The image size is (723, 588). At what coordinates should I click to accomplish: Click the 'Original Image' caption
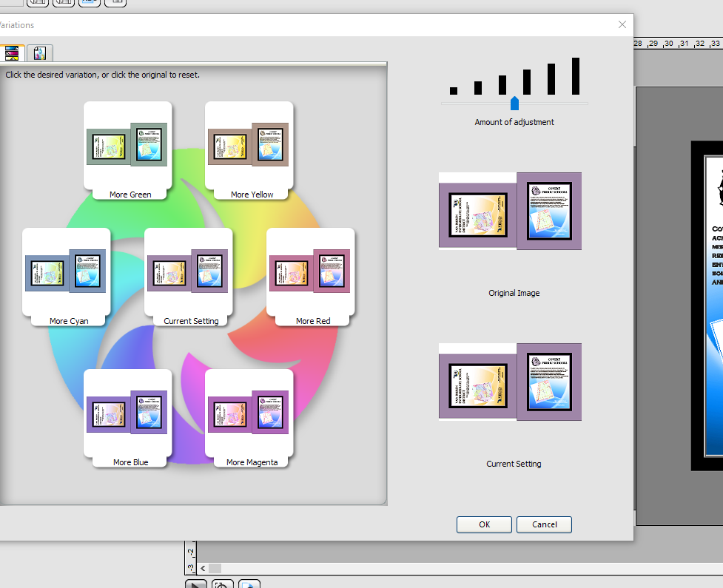coord(514,293)
